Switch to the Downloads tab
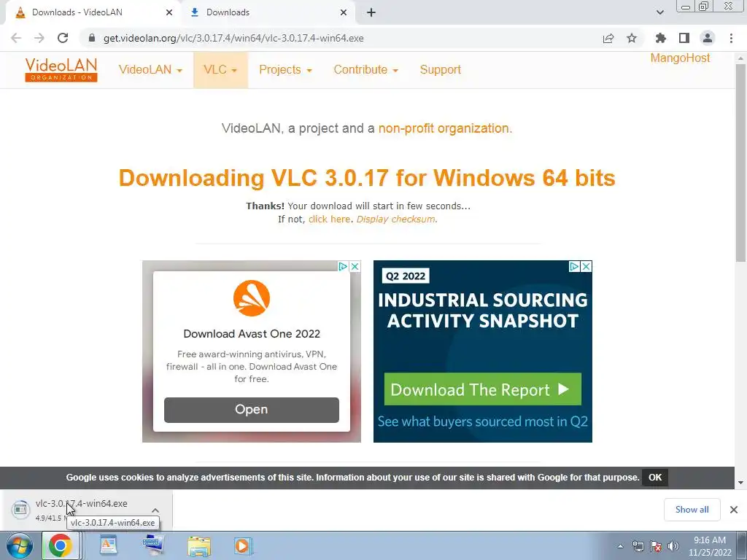Image resolution: width=747 pixels, height=560 pixels. [x=268, y=12]
